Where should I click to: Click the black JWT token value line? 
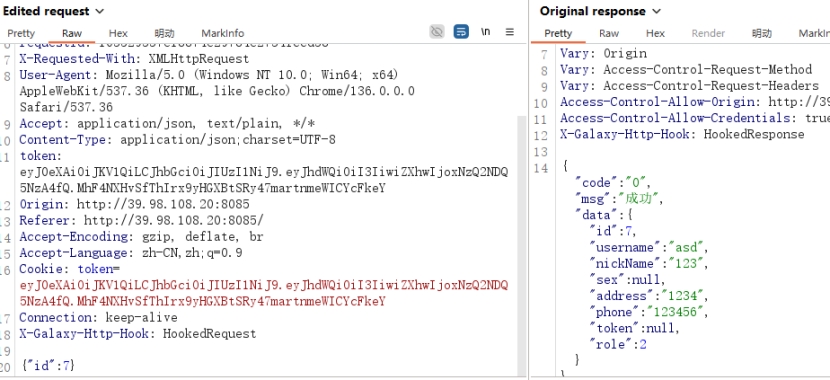264,180
